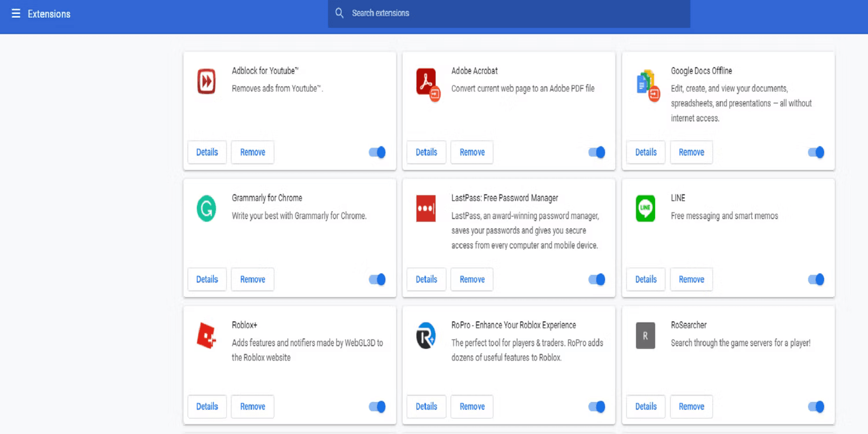Remove the Roblox+ extension

click(252, 407)
